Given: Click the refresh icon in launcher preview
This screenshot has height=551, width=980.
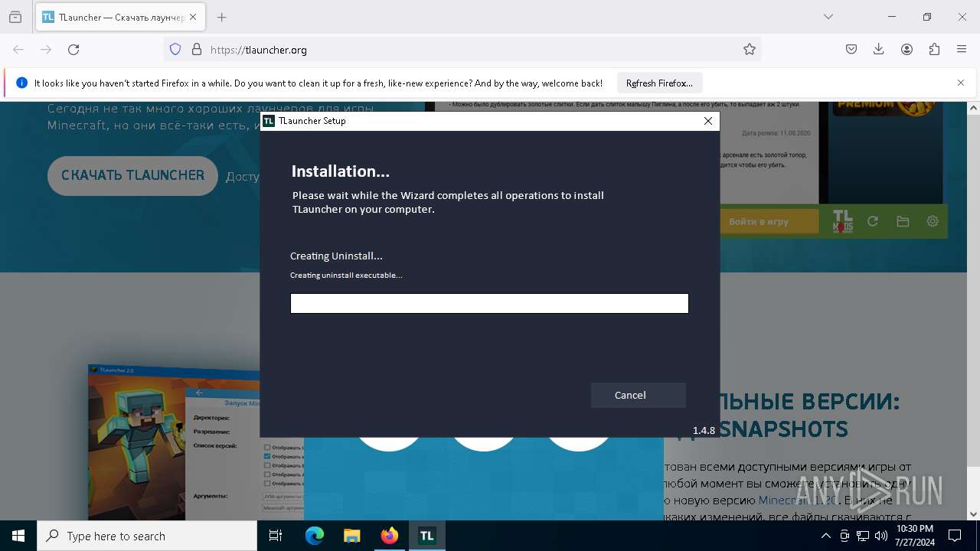Looking at the screenshot, I should (872, 222).
